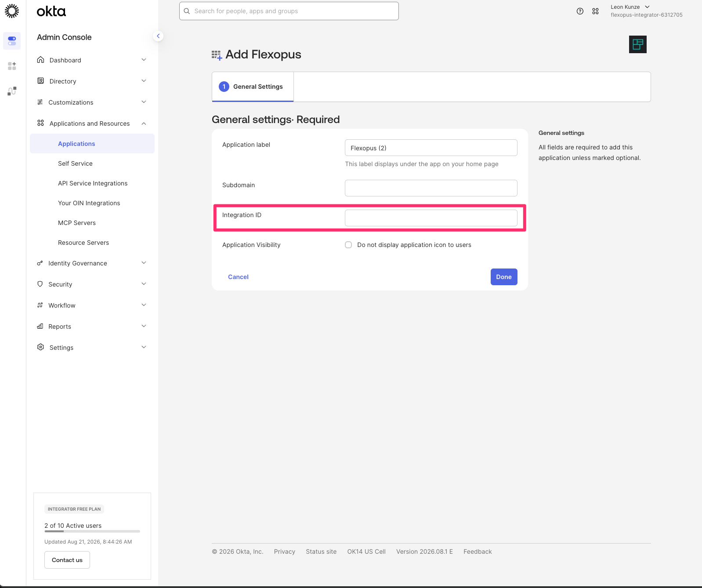Click the Reports chart icon

[40, 326]
